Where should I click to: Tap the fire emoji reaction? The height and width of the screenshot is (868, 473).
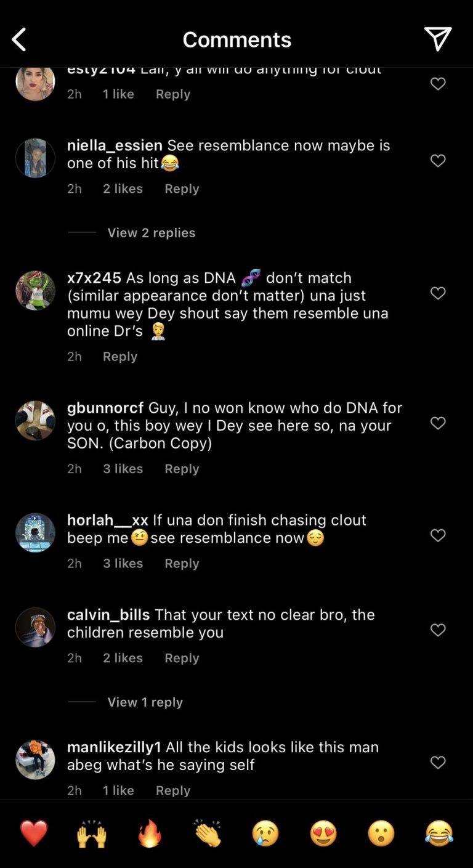click(150, 834)
